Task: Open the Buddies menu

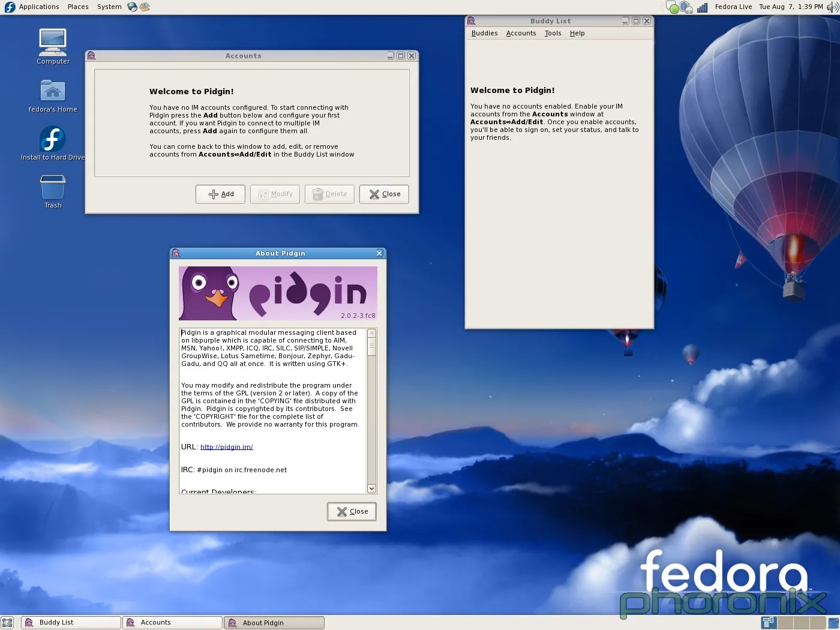Action: click(x=484, y=34)
